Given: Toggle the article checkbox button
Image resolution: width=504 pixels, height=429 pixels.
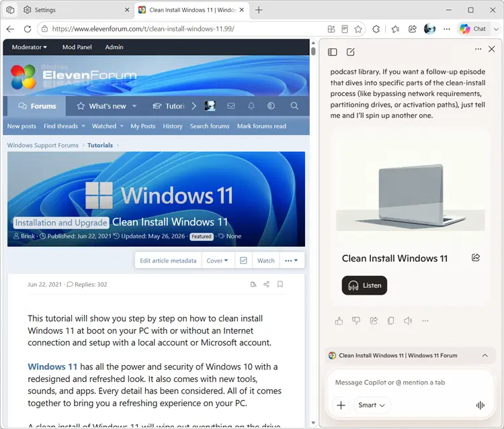Looking at the screenshot, I should [243, 260].
